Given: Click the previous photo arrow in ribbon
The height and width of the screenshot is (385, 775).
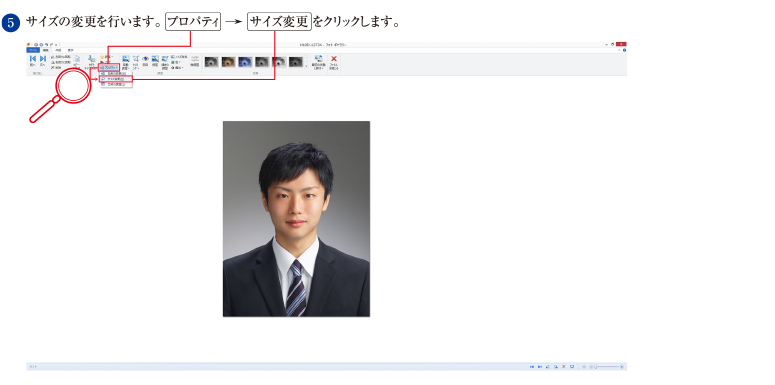Looking at the screenshot, I should click(33, 59).
